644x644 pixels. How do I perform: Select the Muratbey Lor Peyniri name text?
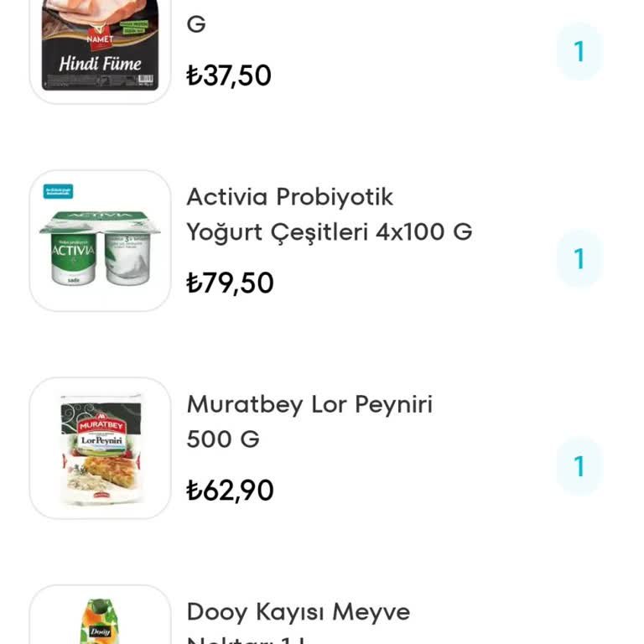point(309,404)
